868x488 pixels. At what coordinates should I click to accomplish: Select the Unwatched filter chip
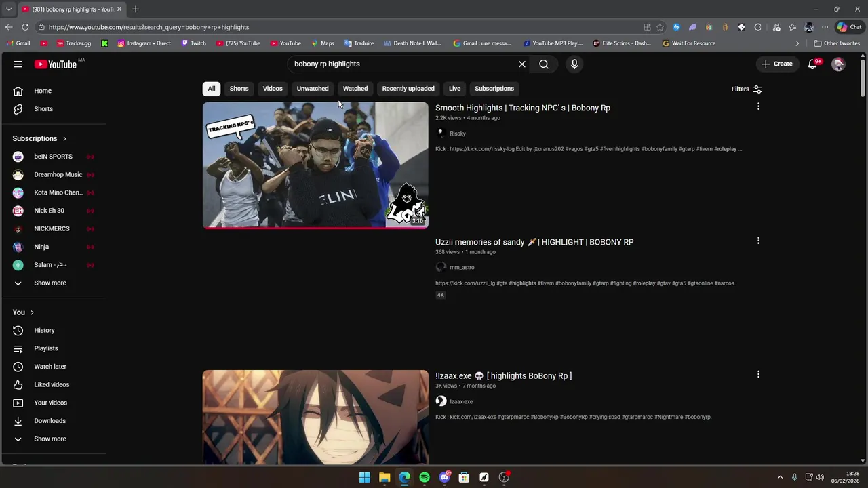[313, 89]
